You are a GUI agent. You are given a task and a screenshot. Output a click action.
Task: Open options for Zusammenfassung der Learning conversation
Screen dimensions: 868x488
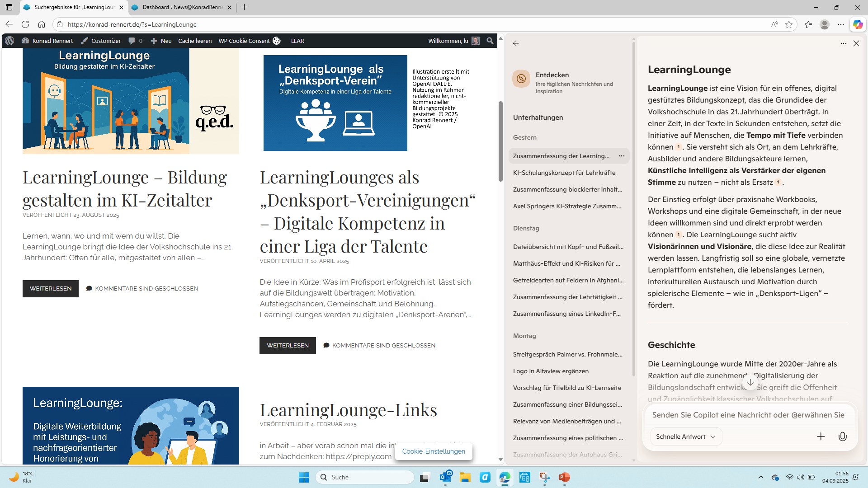(x=622, y=156)
